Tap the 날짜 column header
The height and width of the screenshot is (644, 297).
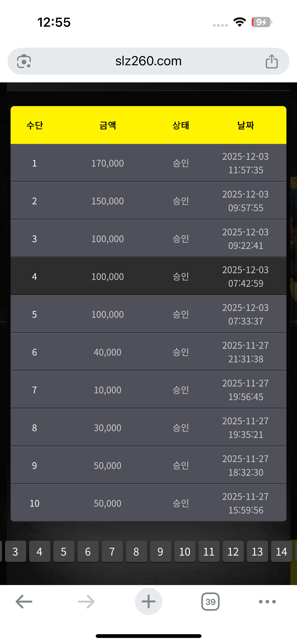[246, 125]
